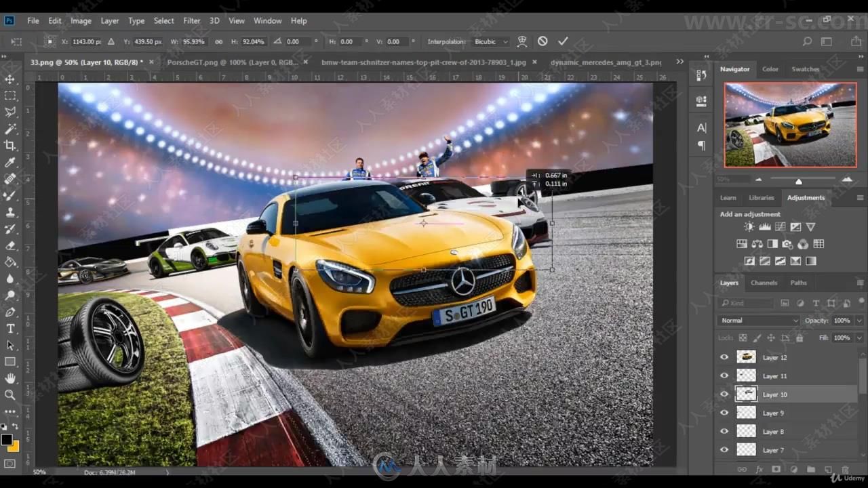The height and width of the screenshot is (488, 868).
Task: Add a Brightness/Contrast adjustment
Action: pyautogui.click(x=749, y=227)
